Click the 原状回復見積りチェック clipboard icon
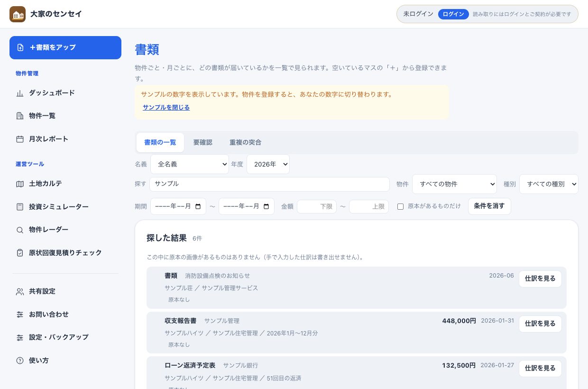The height and width of the screenshot is (389, 588). pos(20,253)
